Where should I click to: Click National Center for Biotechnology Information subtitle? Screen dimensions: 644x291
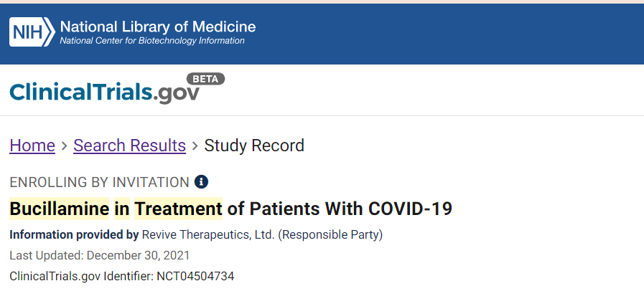[x=152, y=41]
